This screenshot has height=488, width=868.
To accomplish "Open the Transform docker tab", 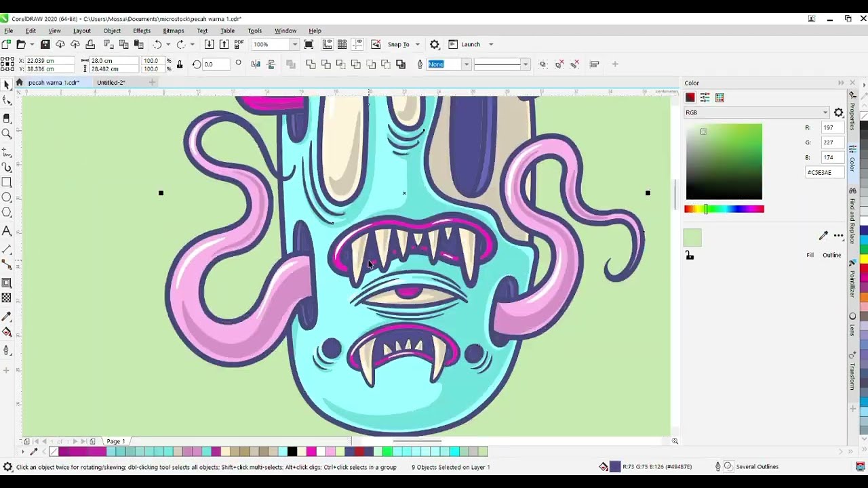I will point(852,371).
